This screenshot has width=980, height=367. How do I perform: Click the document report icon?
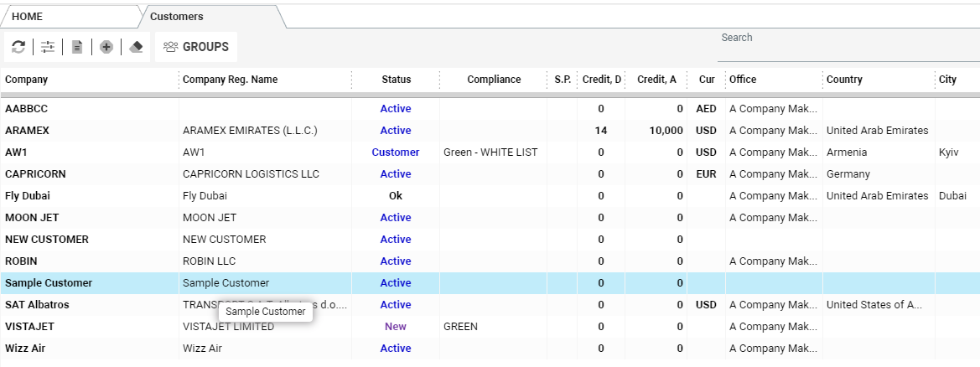pos(77,47)
